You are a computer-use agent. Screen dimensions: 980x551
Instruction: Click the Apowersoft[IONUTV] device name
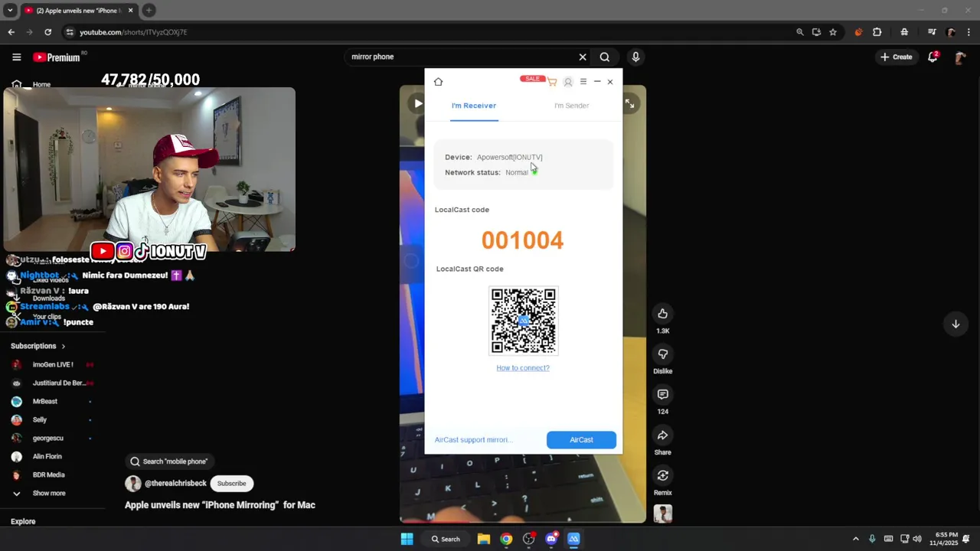[509, 158]
